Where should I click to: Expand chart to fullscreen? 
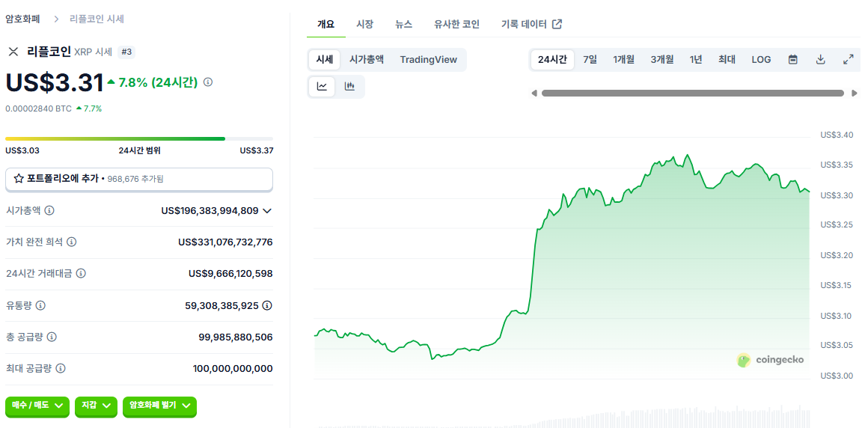tap(848, 60)
